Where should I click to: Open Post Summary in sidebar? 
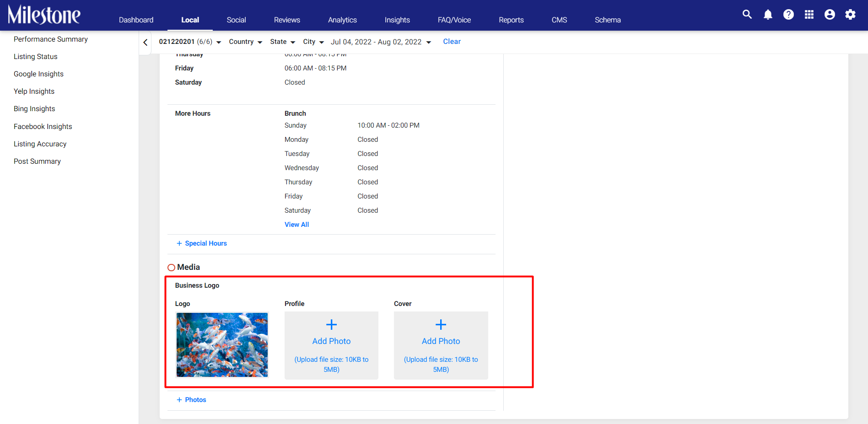[37, 161]
